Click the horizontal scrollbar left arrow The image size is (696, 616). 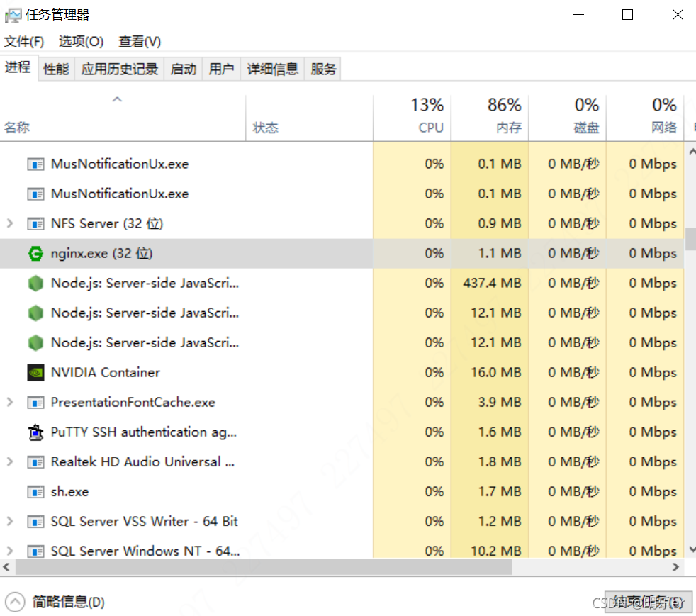coord(6,567)
